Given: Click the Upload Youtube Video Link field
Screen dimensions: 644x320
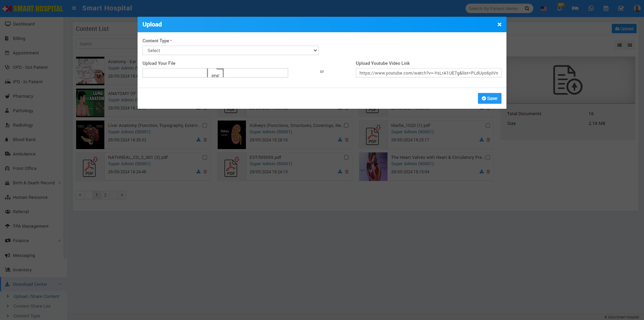Looking at the screenshot, I should (x=428, y=73).
